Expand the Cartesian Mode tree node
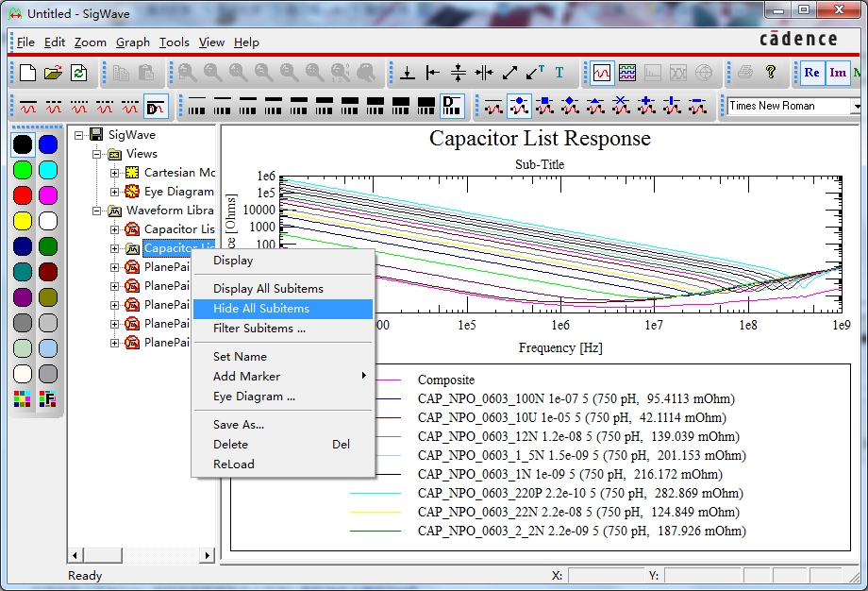 pos(114,173)
